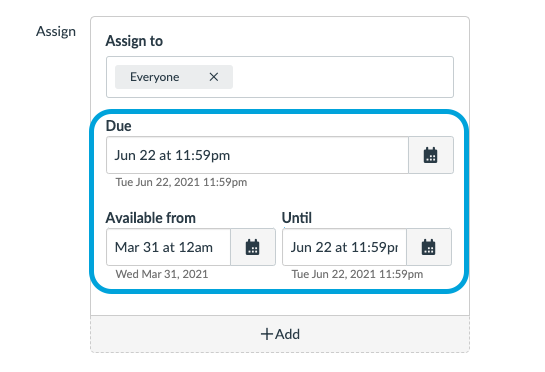This screenshot has width=545, height=372.
Task: Click the Assign section label
Action: tap(56, 32)
